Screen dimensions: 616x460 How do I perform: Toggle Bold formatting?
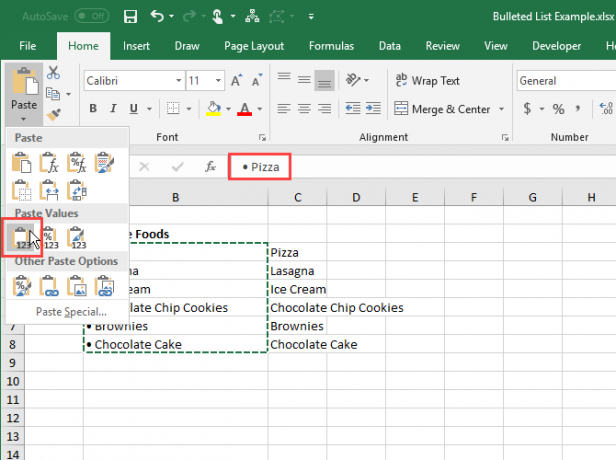pos(93,108)
